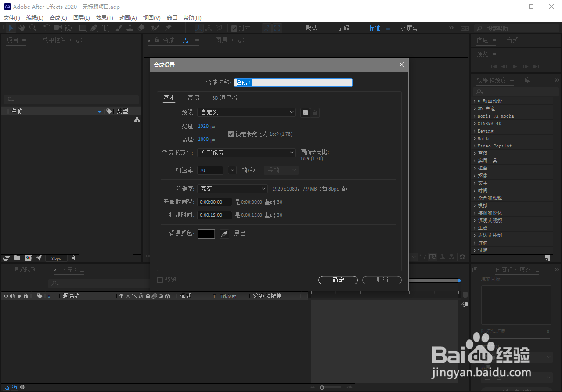The height and width of the screenshot is (392, 562).
Task: Select the Brush tool
Action: (119, 28)
